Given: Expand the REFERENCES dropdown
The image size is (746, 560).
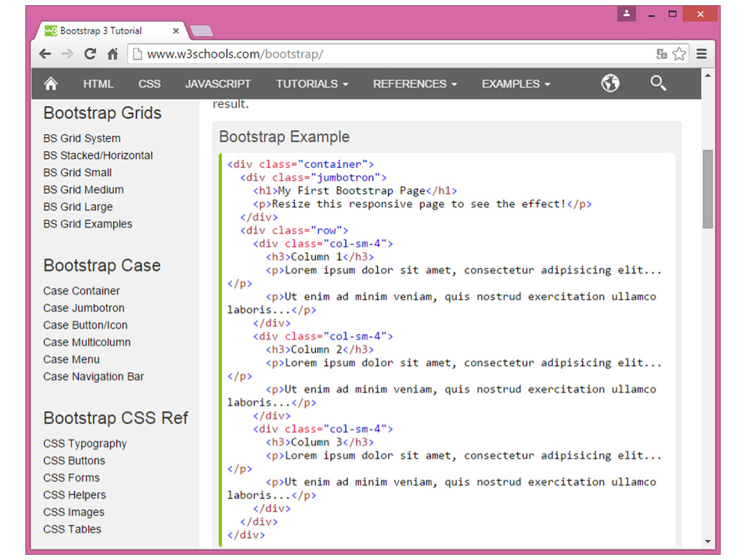Looking at the screenshot, I should pyautogui.click(x=415, y=84).
